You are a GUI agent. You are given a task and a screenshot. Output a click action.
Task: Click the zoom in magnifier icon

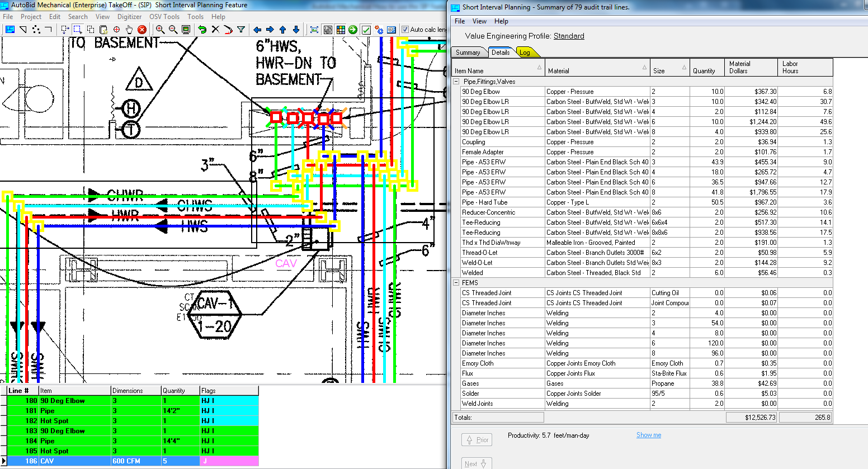160,30
